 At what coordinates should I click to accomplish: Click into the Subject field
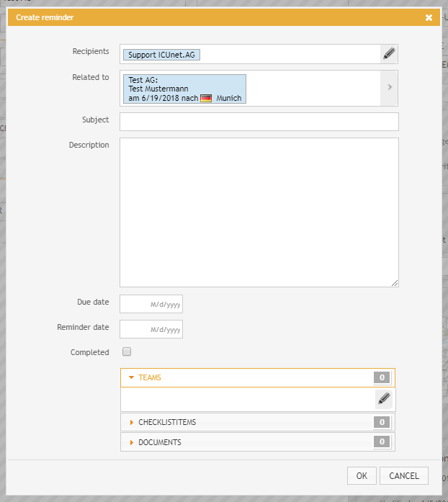pyautogui.click(x=259, y=122)
